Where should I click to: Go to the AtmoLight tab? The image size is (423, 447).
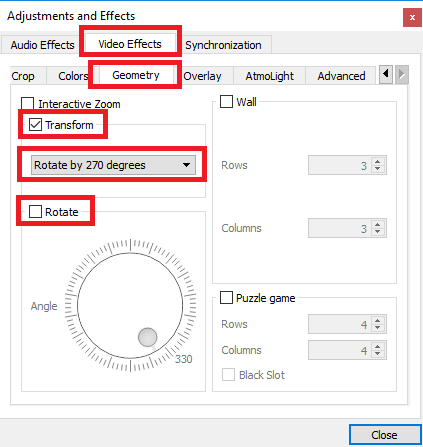pos(269,76)
